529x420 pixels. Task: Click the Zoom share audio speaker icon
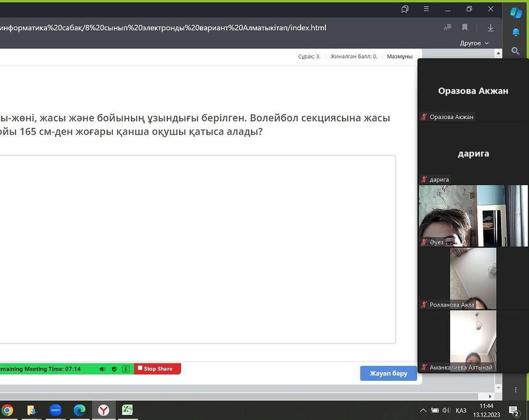pyautogui.click(x=102, y=369)
